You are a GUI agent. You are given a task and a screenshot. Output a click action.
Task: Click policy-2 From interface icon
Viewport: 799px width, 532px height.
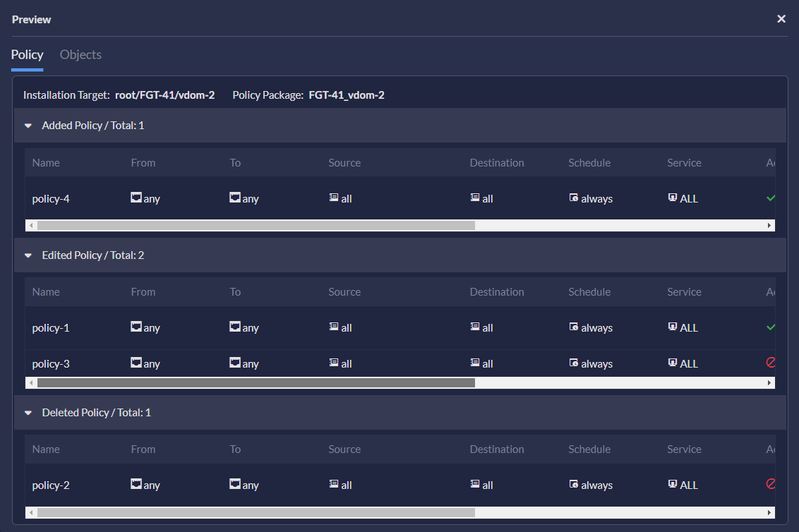[x=136, y=483]
